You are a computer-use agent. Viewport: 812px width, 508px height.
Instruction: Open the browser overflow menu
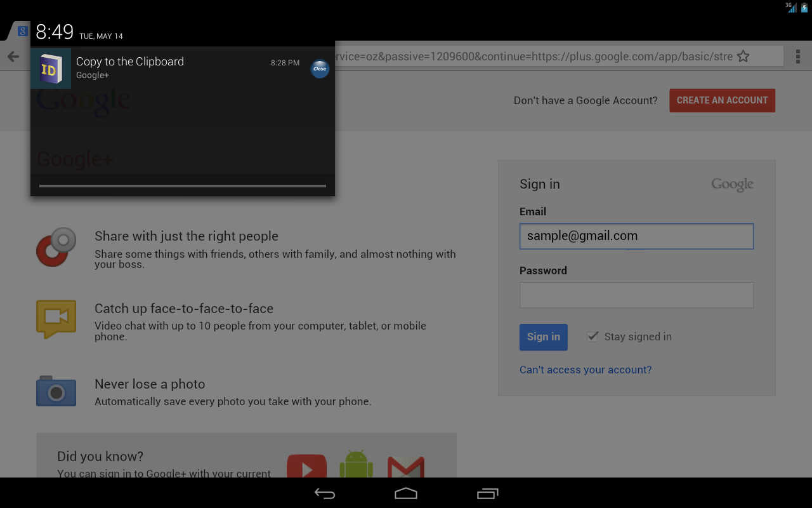click(797, 57)
